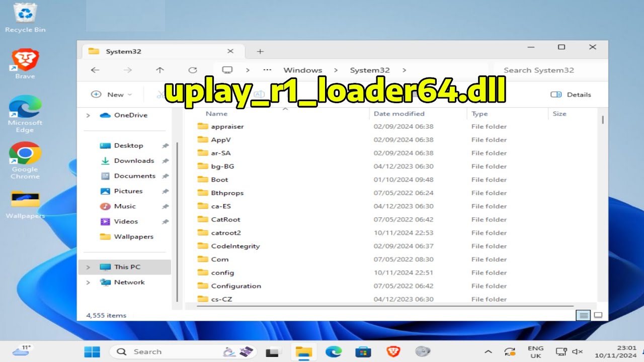
Task: Open Videos in quick access
Action: [x=119, y=221]
